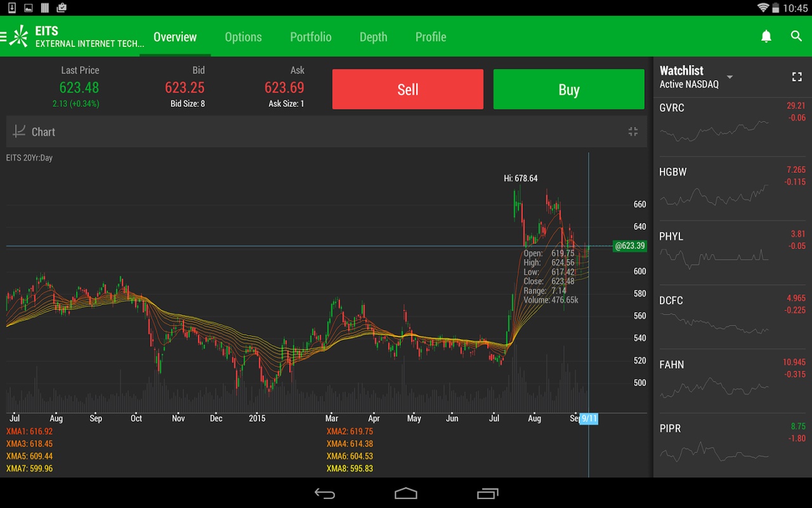This screenshot has width=812, height=508.
Task: Click the 9/11 date marker on chart
Action: 589,418
